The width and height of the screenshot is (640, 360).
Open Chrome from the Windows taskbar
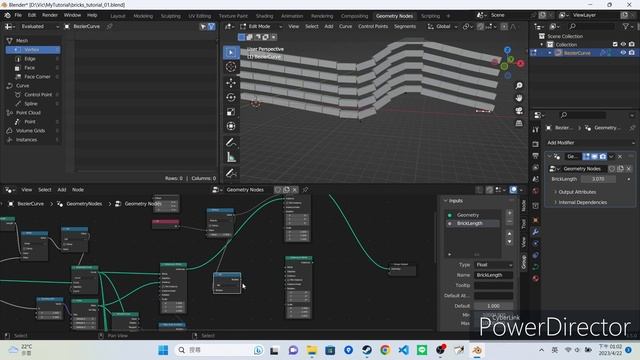(x=385, y=350)
